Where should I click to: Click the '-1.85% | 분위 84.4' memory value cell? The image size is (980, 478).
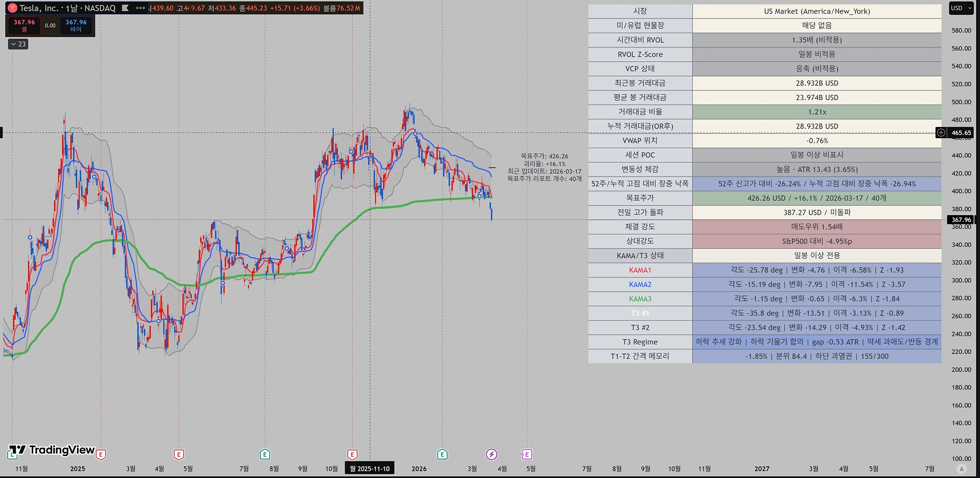tap(817, 356)
